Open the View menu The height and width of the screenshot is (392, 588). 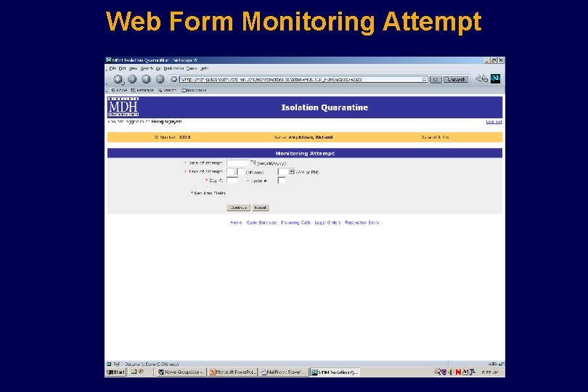(133, 69)
